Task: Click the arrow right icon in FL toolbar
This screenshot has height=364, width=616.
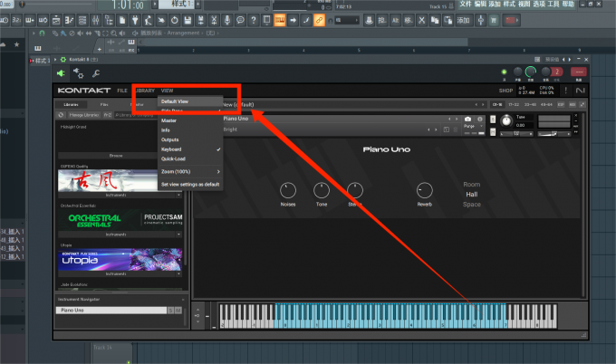Action: [293, 20]
